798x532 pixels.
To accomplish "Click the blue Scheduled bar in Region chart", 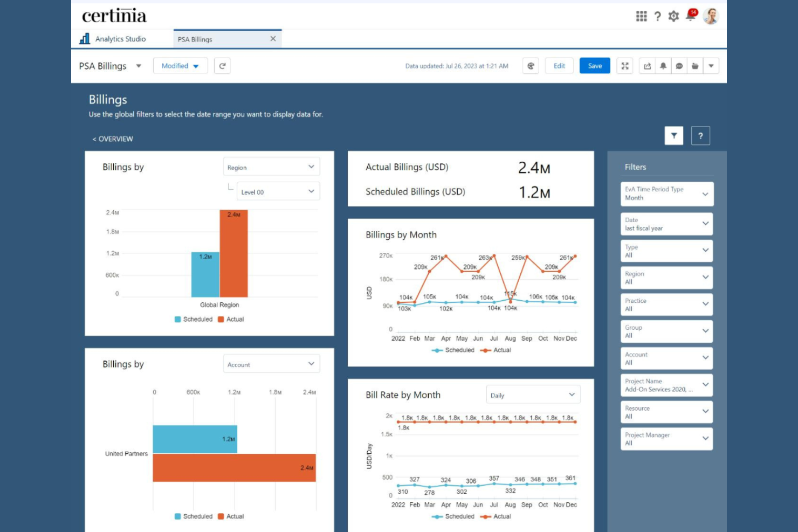I will point(205,274).
